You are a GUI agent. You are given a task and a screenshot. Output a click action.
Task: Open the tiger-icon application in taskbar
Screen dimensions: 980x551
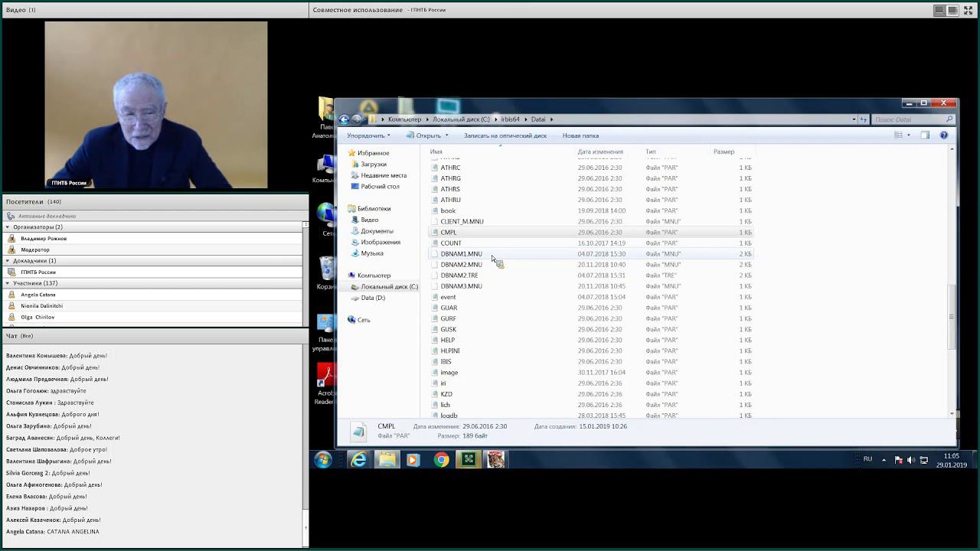coord(496,460)
